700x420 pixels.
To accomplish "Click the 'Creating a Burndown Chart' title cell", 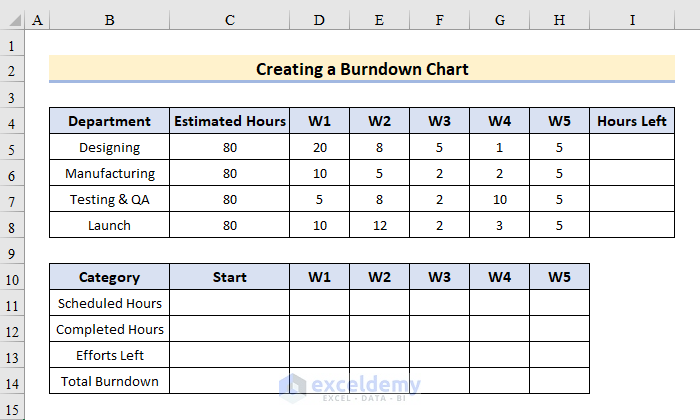I will (x=362, y=69).
